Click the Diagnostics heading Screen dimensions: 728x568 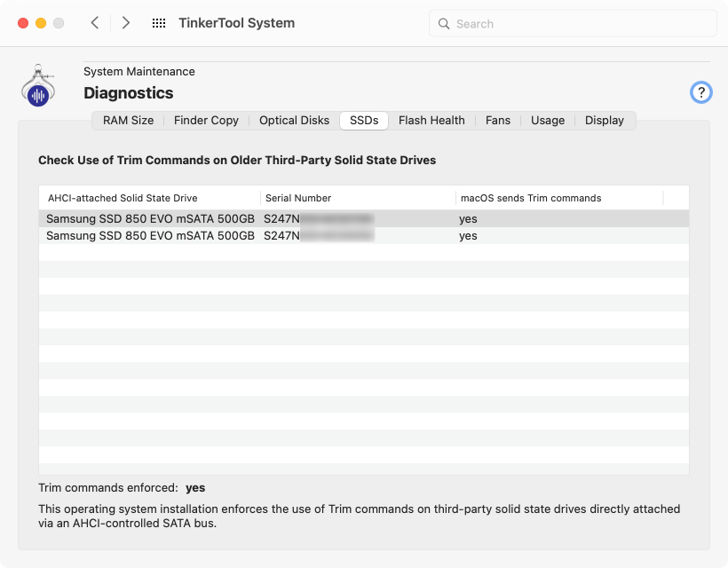click(x=128, y=93)
